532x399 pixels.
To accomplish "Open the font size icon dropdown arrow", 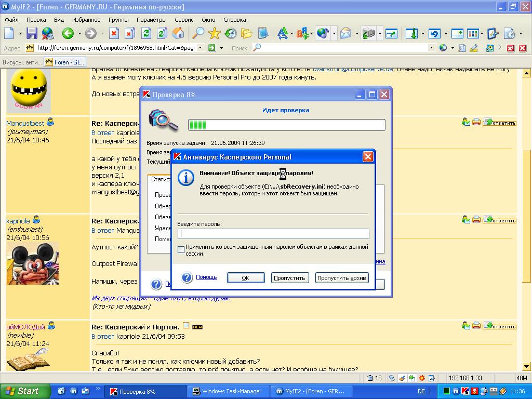I will click(291, 34).
